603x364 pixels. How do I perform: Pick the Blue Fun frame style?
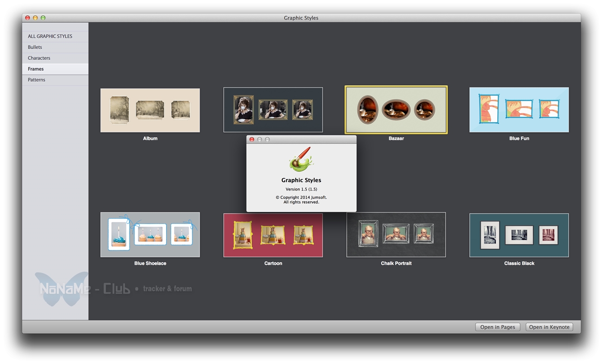tap(519, 110)
